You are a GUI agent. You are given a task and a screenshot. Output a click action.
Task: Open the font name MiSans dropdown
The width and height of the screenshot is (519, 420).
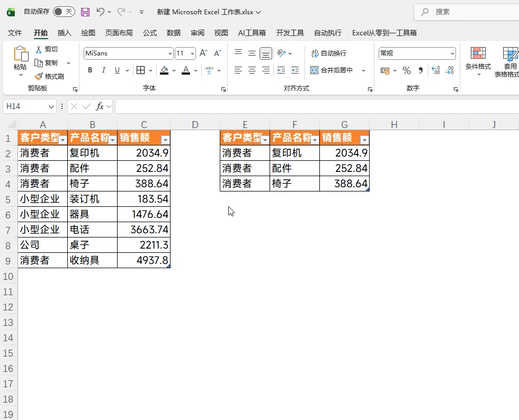[x=170, y=53]
